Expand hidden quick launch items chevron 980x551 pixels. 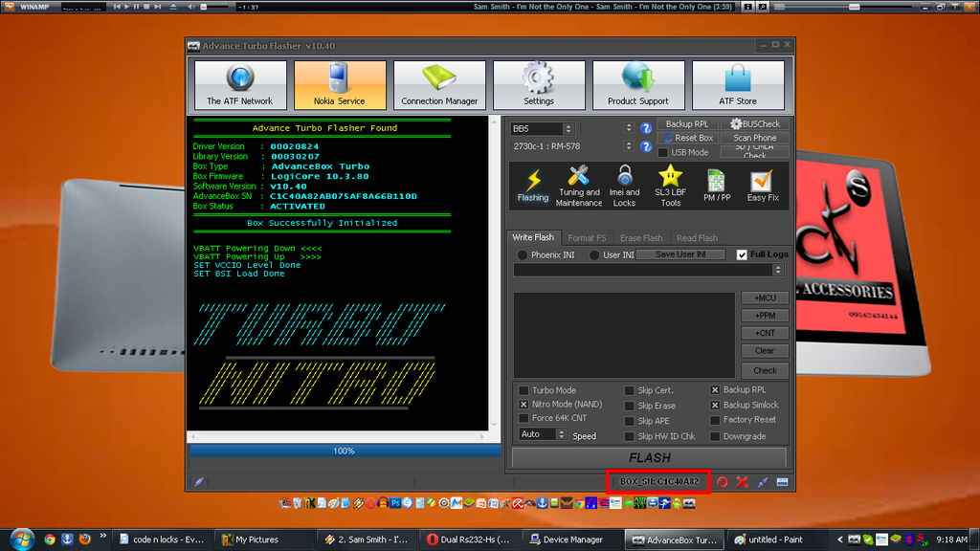tap(103, 536)
